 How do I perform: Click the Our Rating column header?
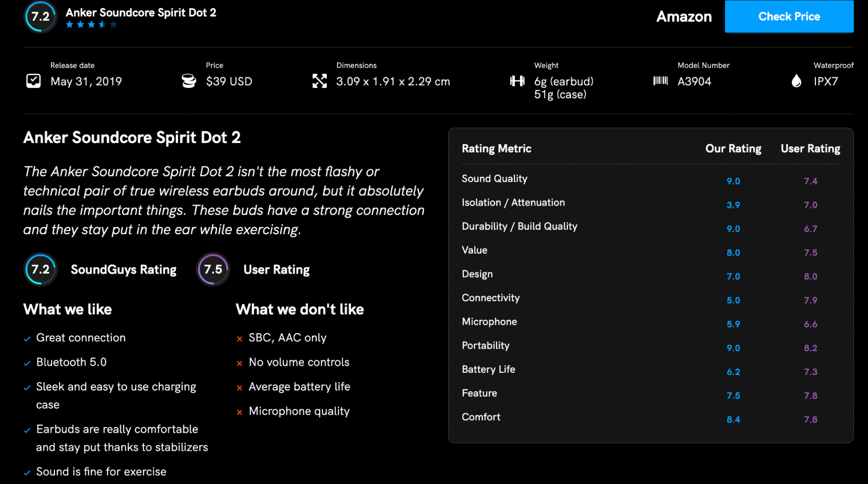click(733, 149)
